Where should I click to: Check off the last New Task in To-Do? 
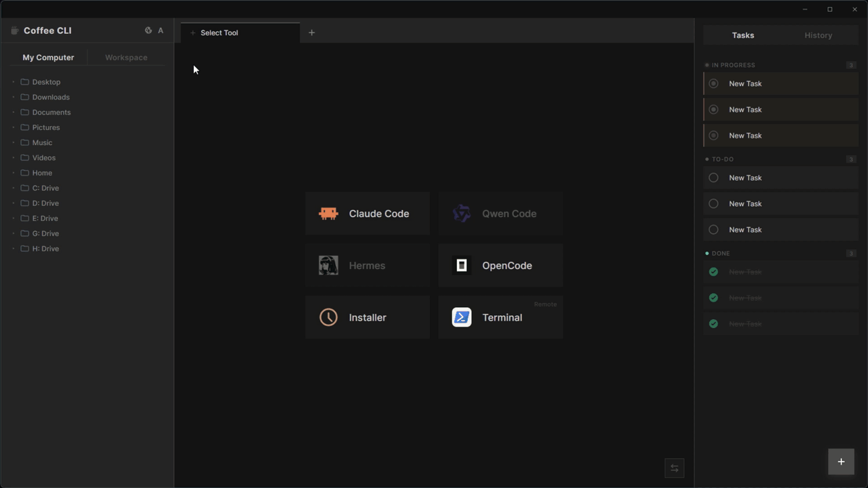713,229
